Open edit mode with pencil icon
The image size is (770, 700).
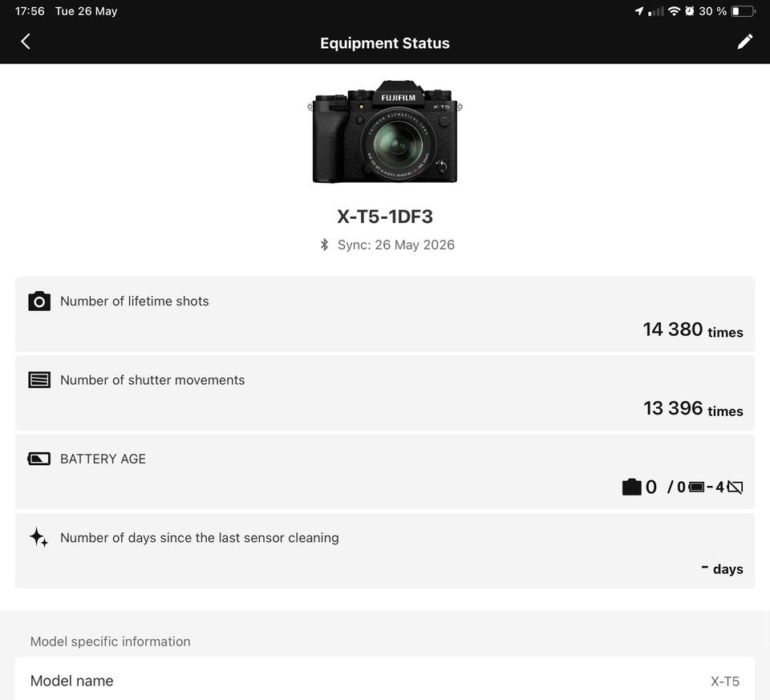point(744,42)
